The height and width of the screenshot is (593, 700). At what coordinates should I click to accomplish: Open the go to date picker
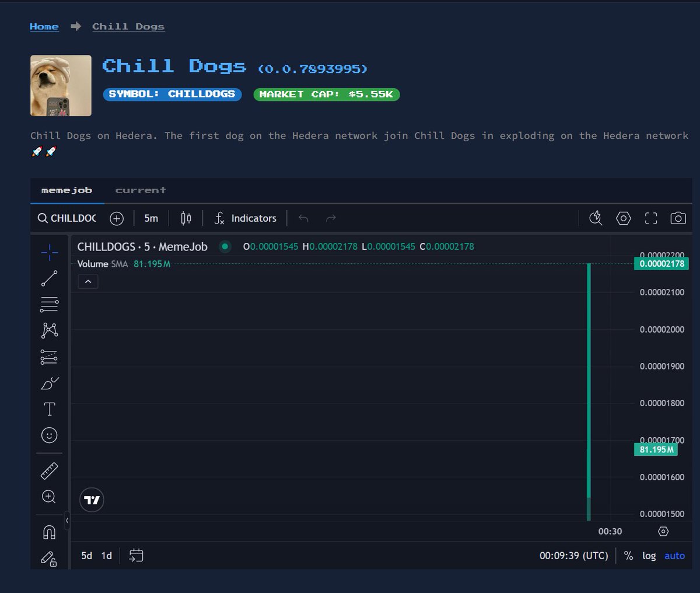(136, 556)
